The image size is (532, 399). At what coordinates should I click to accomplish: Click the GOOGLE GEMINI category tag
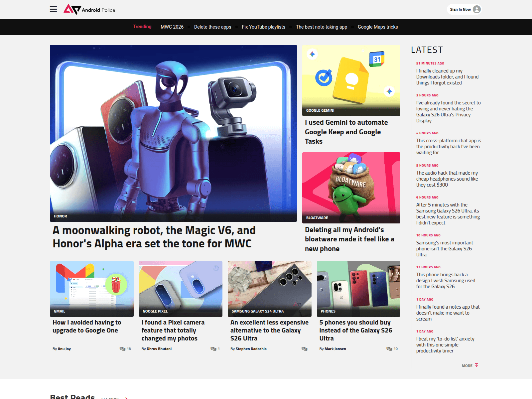(320, 110)
